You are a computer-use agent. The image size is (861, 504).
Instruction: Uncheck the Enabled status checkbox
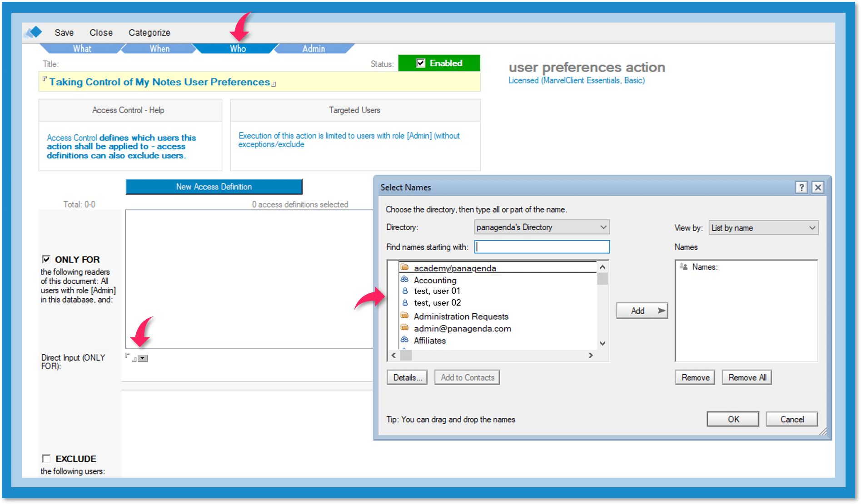(x=421, y=63)
